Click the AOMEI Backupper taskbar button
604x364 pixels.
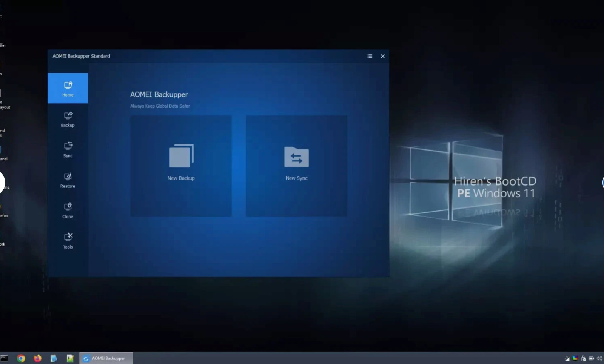click(x=106, y=358)
